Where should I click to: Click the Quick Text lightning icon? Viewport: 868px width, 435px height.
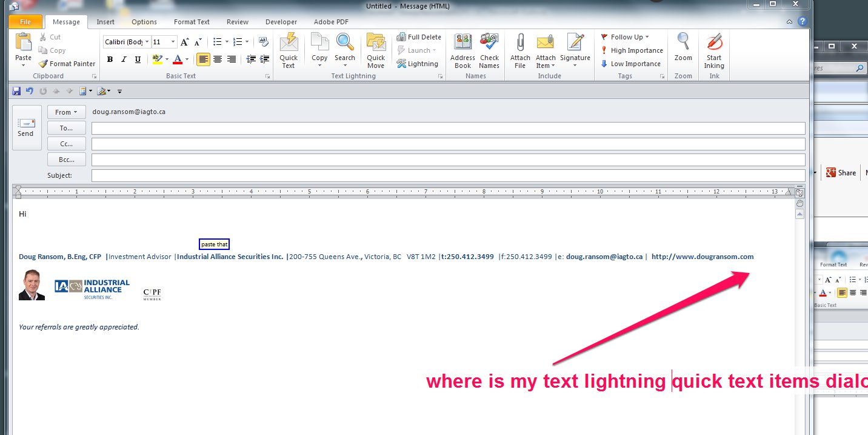[289, 44]
